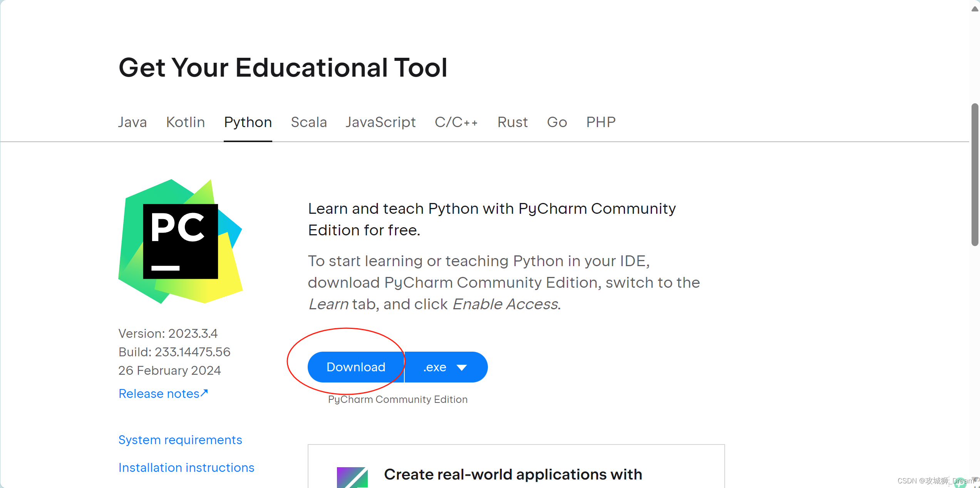
Task: Switch to the Java tab
Action: pyautogui.click(x=132, y=122)
